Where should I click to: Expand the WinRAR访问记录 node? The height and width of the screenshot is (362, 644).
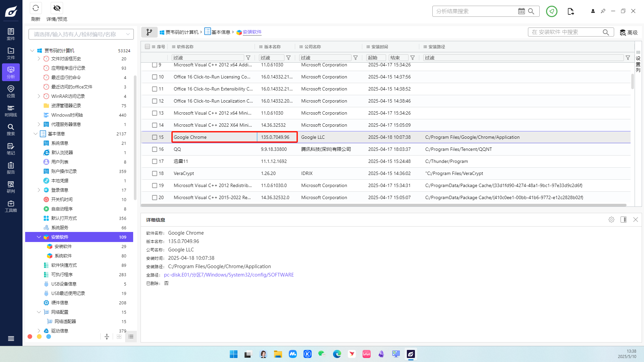click(39, 96)
